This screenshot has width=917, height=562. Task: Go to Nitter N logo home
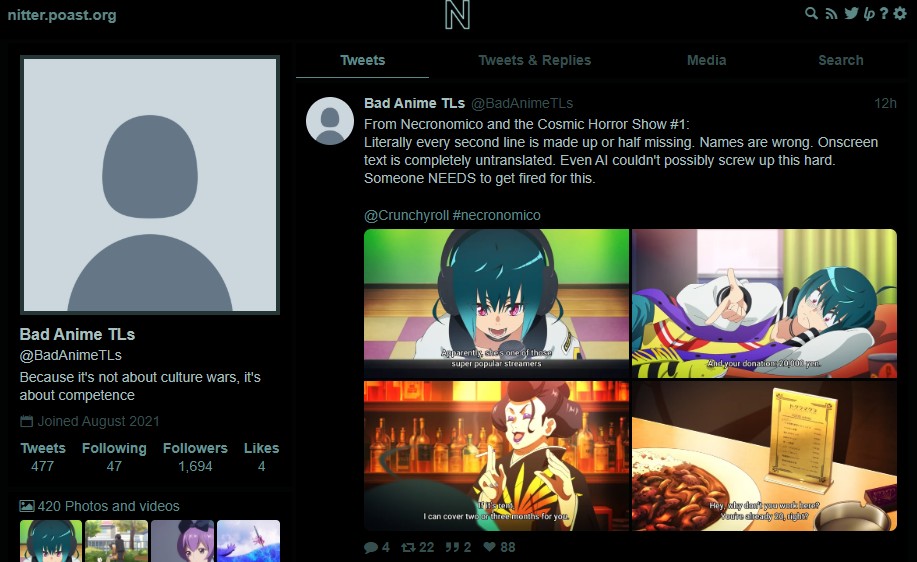pyautogui.click(x=457, y=15)
